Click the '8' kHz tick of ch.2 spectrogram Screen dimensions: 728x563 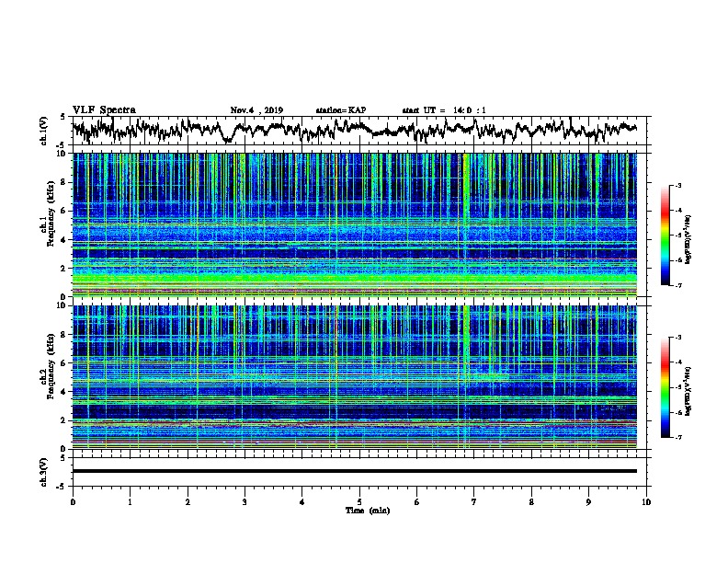click(x=64, y=335)
